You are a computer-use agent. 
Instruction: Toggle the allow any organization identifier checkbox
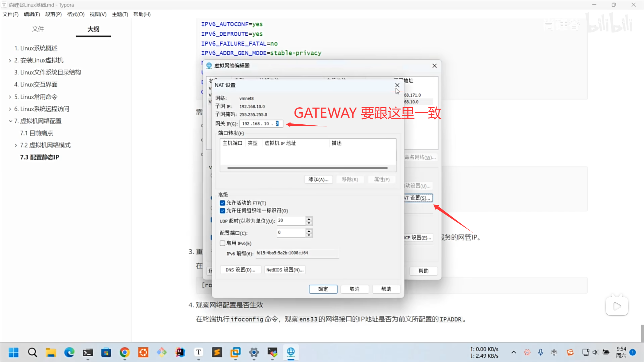[x=222, y=210]
